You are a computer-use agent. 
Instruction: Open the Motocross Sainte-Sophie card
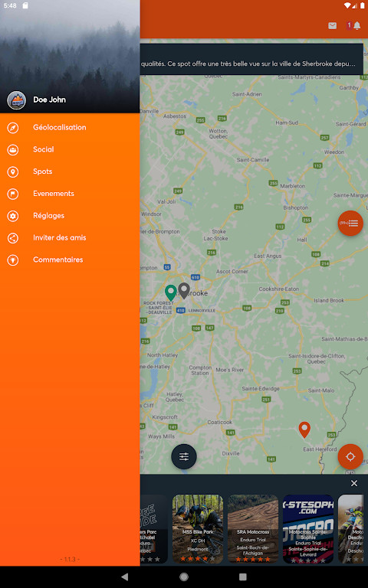[x=308, y=529]
